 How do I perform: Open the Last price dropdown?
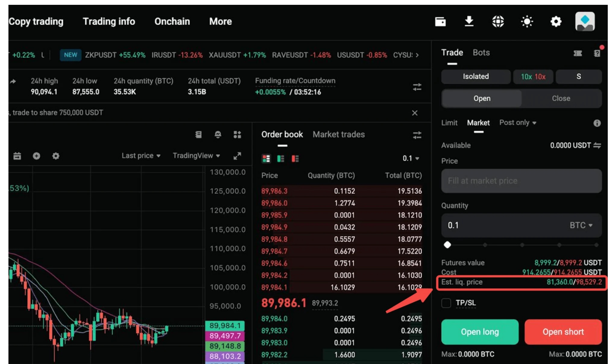(x=141, y=155)
